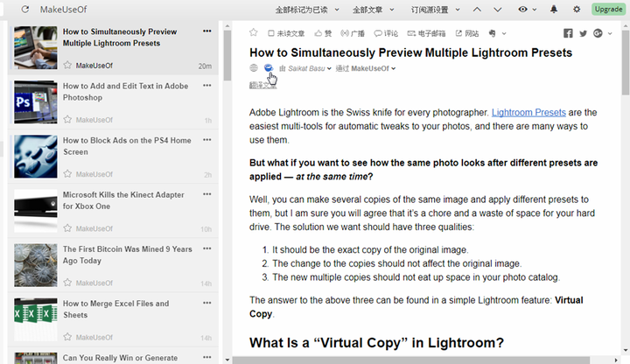
Task: Click the Excel icons thumbnail
Action: coord(36,319)
